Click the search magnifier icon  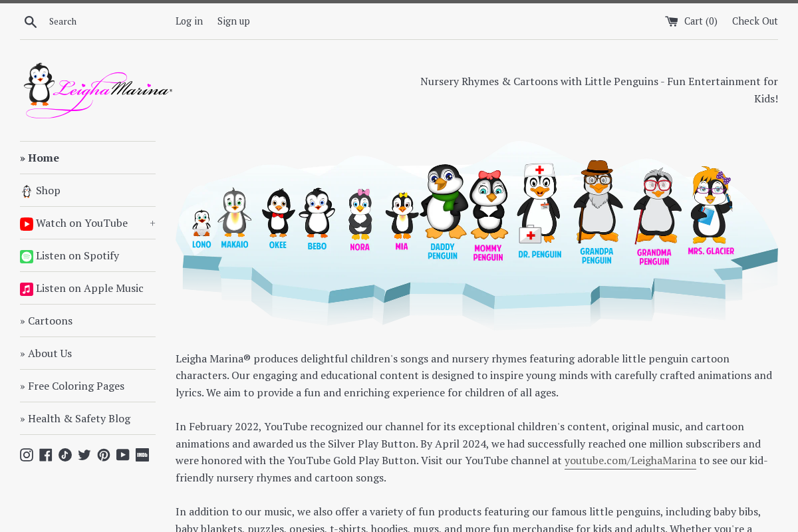click(x=31, y=21)
